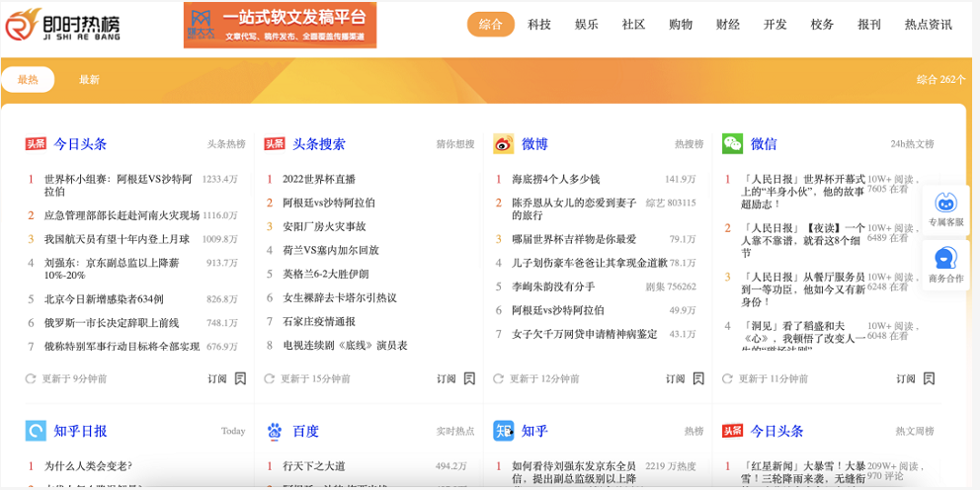
Task: Select the 最热 sort tab
Action: click(28, 80)
